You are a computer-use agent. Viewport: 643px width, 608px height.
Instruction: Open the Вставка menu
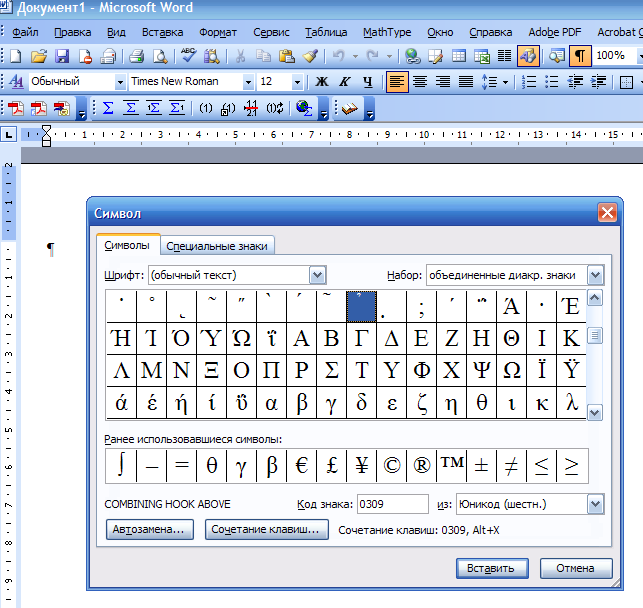162,32
